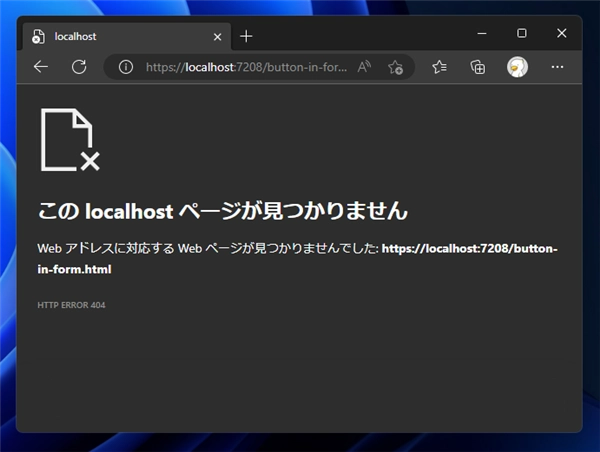Viewport: 600px width, 452px height.
Task: Reload the page with refresh icon
Action: (x=79, y=67)
